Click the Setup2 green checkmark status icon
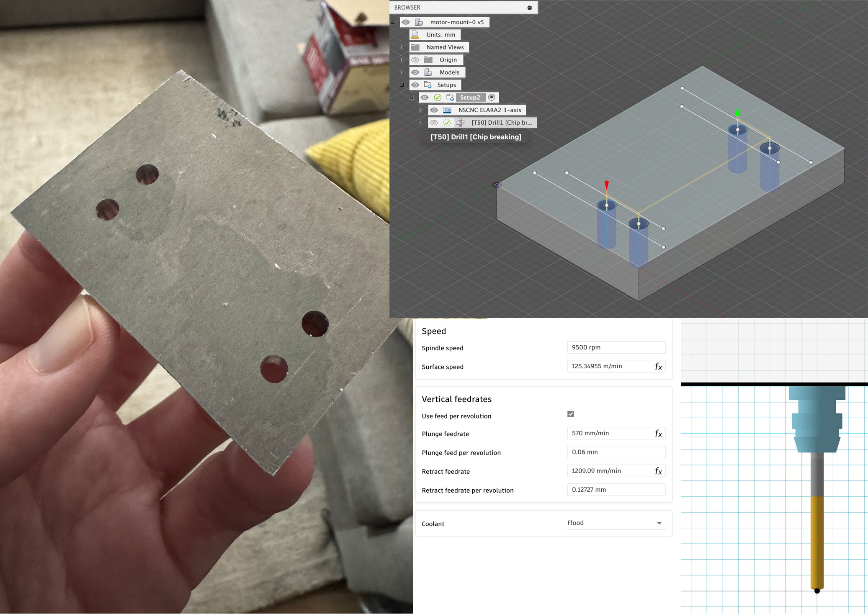 pyautogui.click(x=438, y=98)
